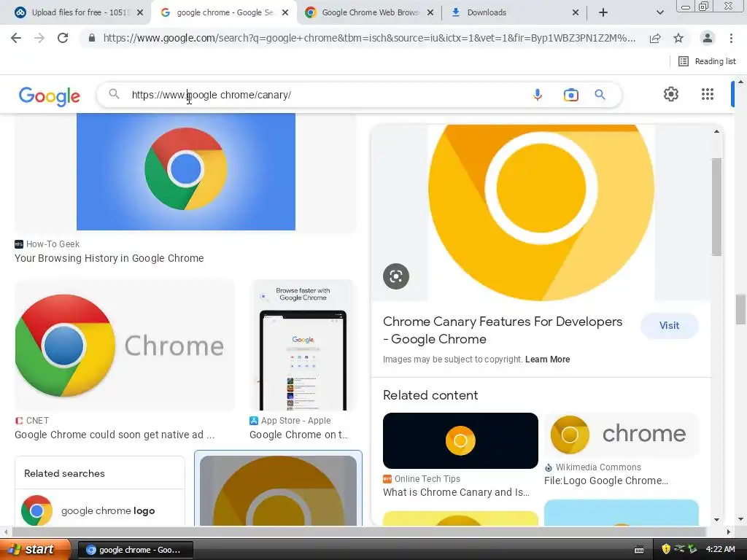The height and width of the screenshot is (560, 747).
Task: Click the Related searches heading
Action: pos(64,473)
